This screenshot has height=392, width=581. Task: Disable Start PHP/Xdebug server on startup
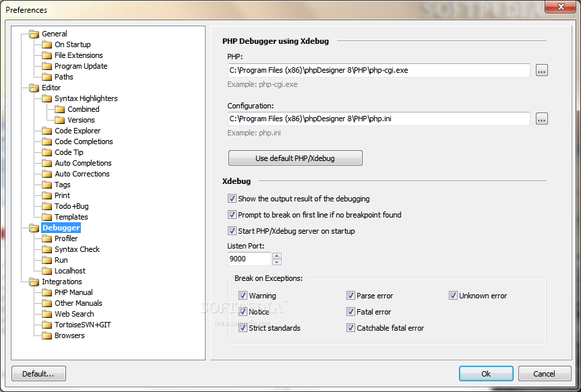[x=232, y=231]
